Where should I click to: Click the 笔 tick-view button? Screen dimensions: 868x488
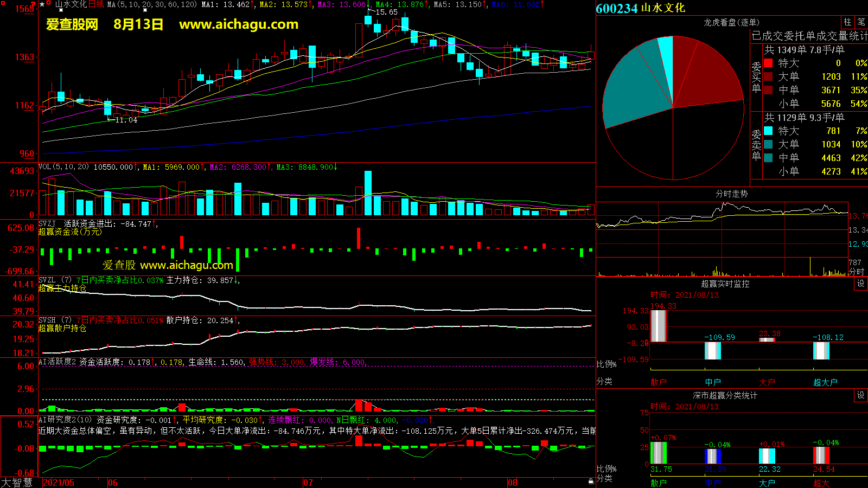pyautogui.click(x=861, y=22)
